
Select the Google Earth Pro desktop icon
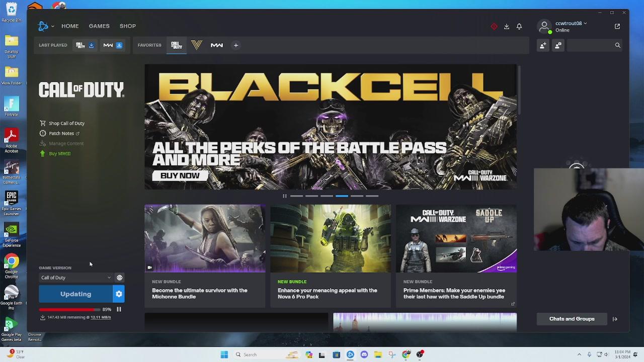click(12, 297)
